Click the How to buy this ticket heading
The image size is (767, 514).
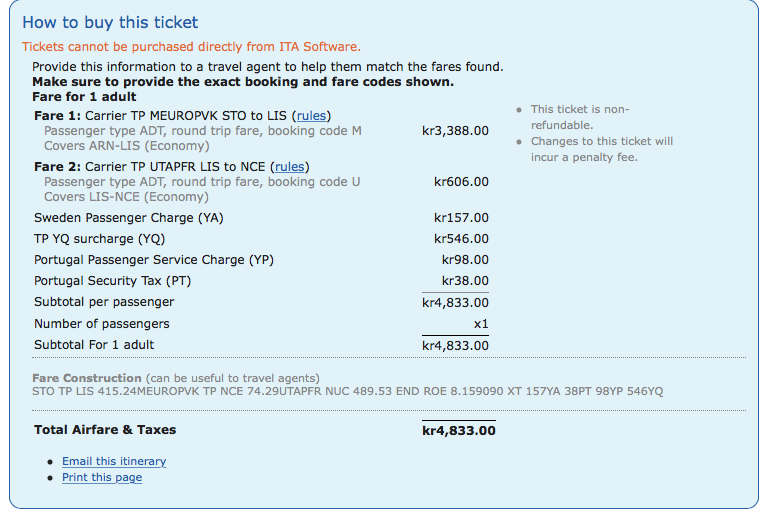(x=110, y=23)
